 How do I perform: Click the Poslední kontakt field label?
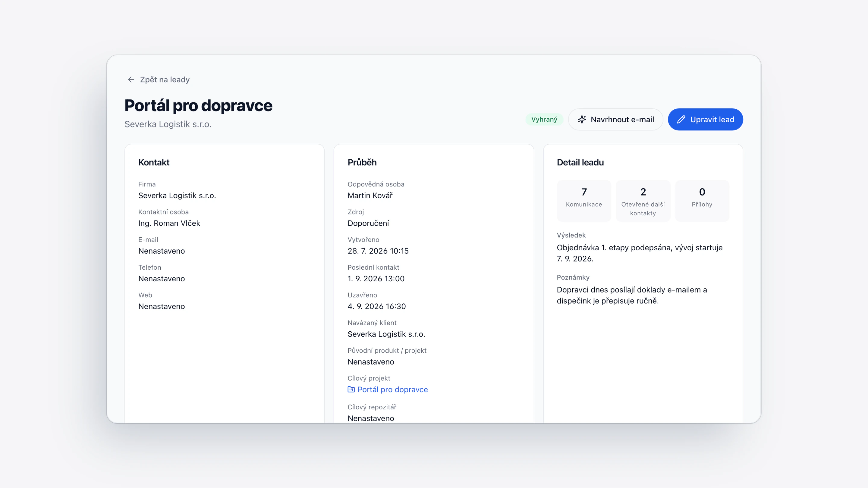373,267
